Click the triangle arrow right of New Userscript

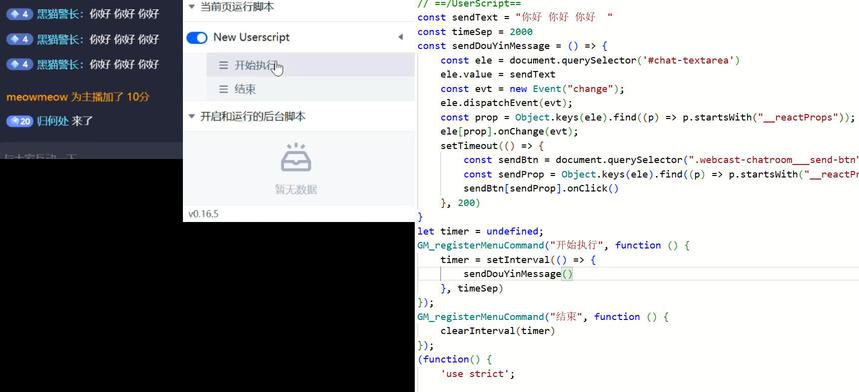coord(400,37)
